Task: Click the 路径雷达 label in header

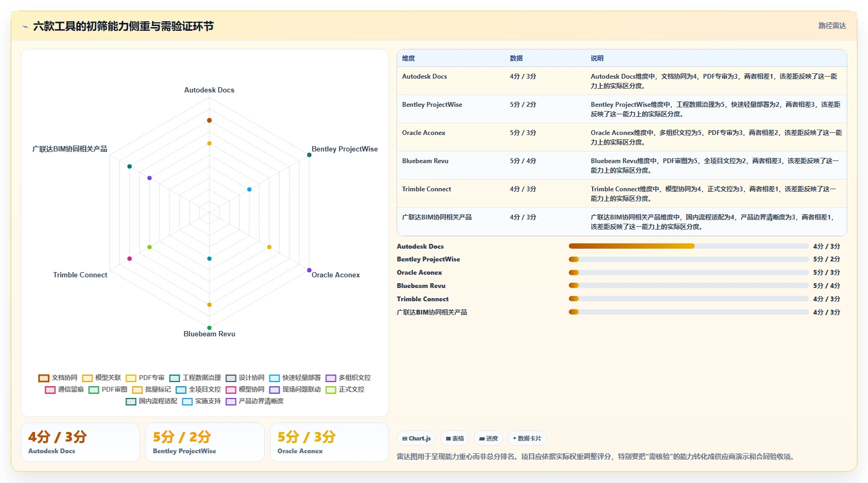Action: pyautogui.click(x=832, y=26)
